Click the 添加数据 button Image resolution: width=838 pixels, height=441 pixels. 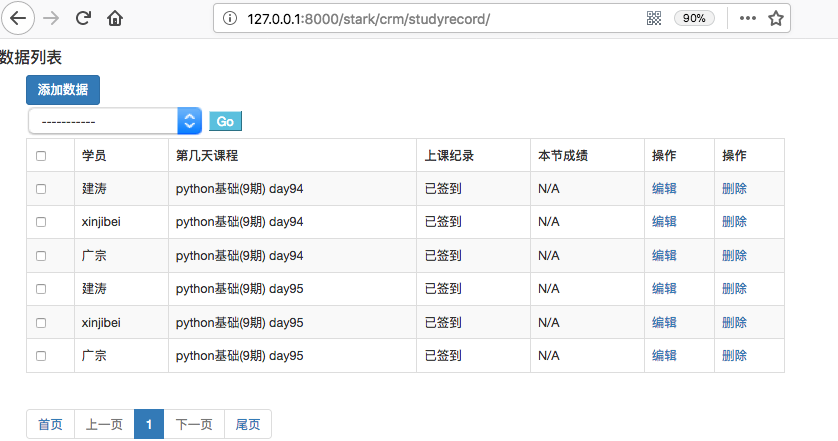(x=63, y=90)
